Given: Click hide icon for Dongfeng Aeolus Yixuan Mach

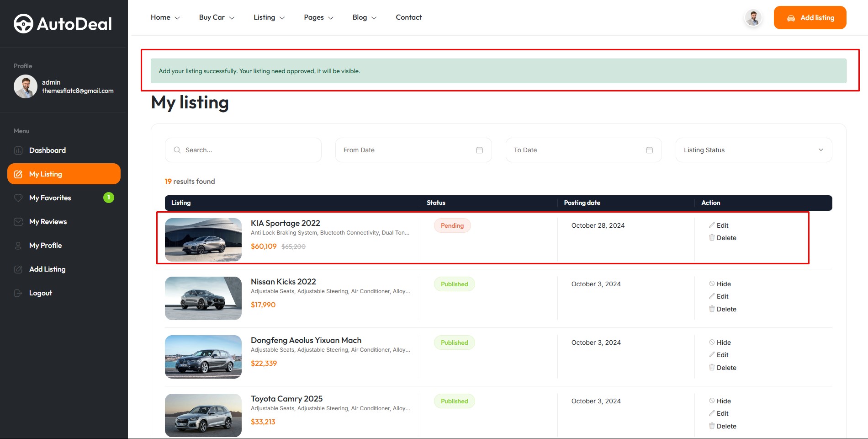Looking at the screenshot, I should (712, 342).
